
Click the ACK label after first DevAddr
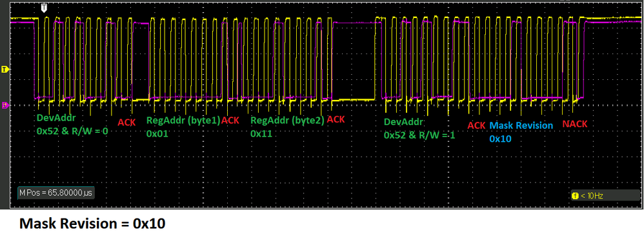tap(126, 122)
